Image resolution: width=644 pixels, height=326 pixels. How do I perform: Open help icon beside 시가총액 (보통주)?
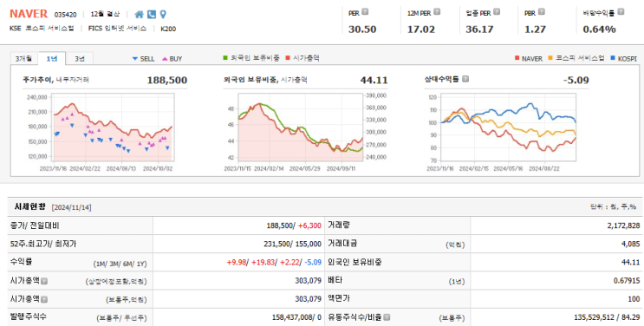pos(44,300)
